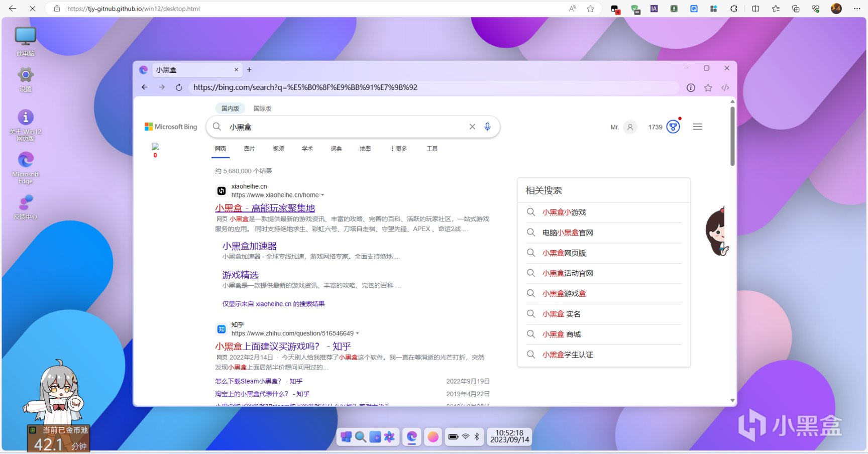Check the battery status icon

[453, 437]
